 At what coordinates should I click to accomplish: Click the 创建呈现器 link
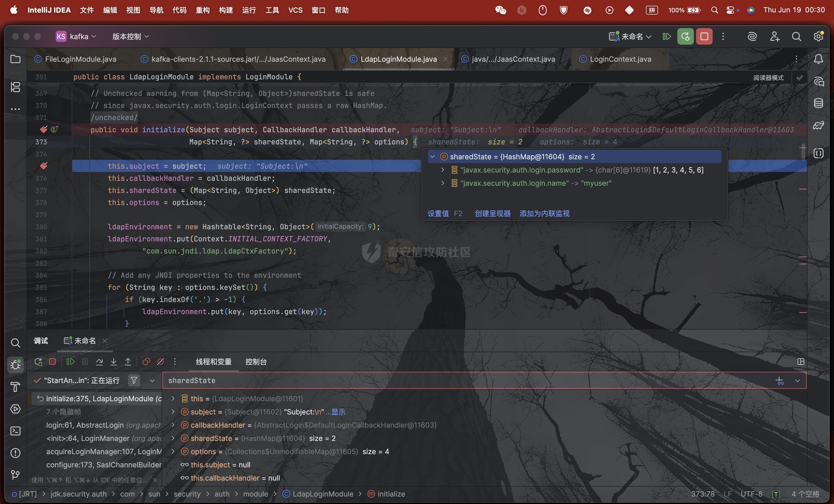[x=493, y=214]
